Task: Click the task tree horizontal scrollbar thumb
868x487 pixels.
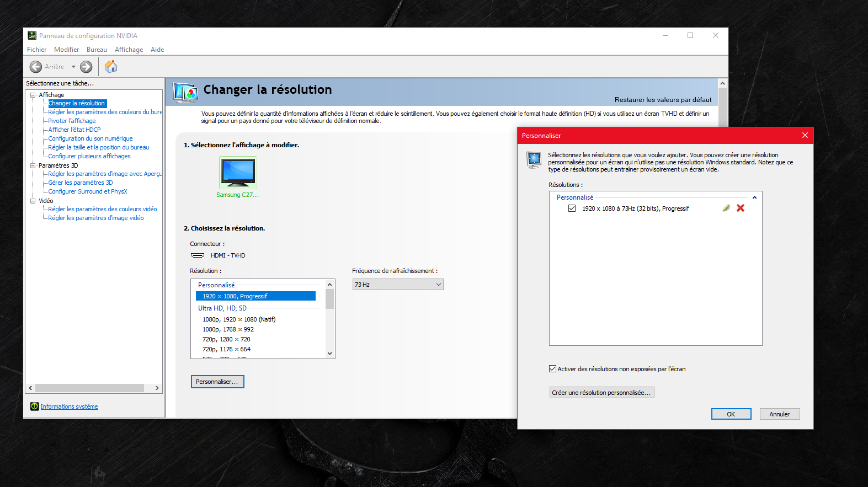Action: (89, 388)
